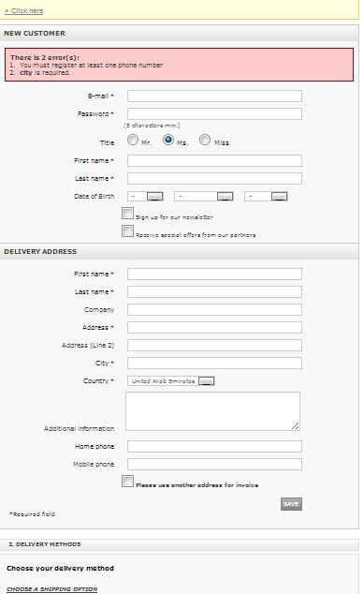This screenshot has width=364, height=594.
Task: Tick Sign up for our newsletter checkbox
Action: tap(127, 213)
